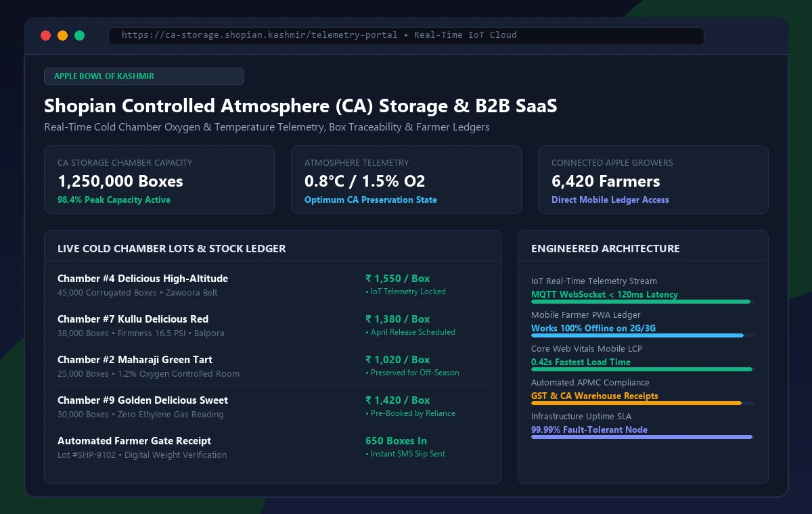
Task: Click the Instant SMS Slip Sent status
Action: (x=405, y=454)
